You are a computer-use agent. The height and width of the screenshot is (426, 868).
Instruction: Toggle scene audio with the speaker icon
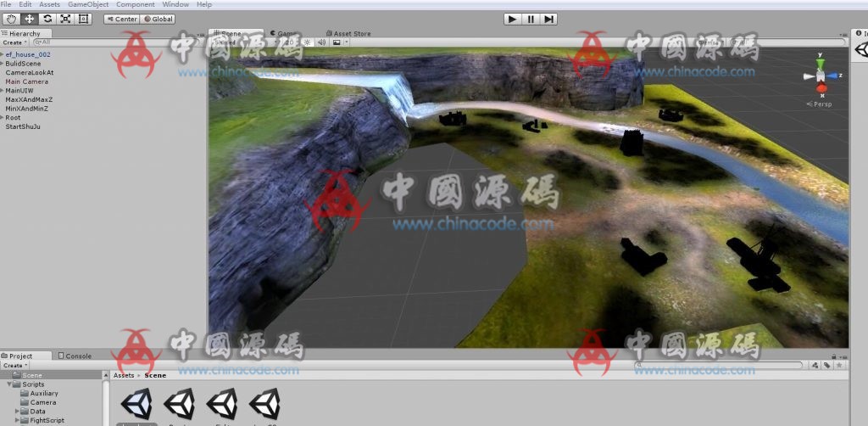[x=321, y=42]
